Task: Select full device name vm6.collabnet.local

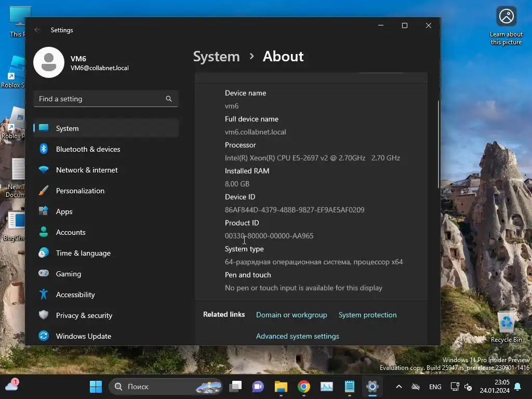Action: tap(256, 132)
